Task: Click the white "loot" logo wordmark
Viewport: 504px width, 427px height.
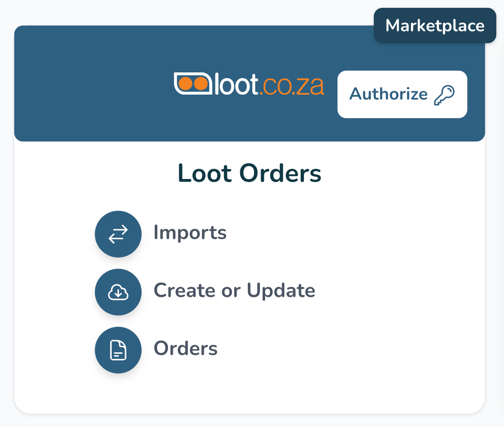Action: [236, 84]
